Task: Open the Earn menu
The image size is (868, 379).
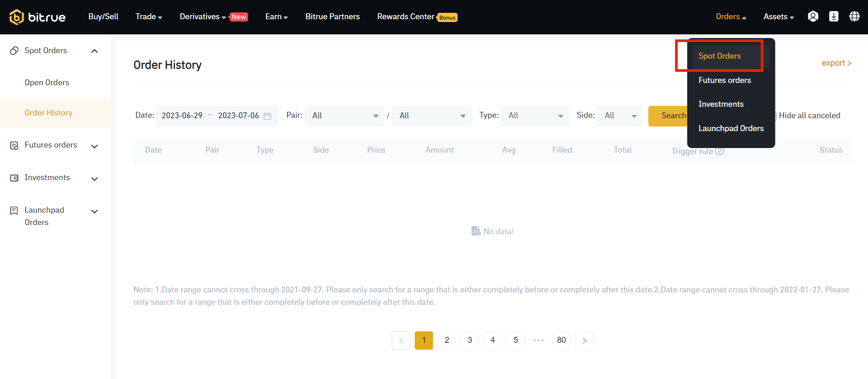Action: tap(276, 16)
